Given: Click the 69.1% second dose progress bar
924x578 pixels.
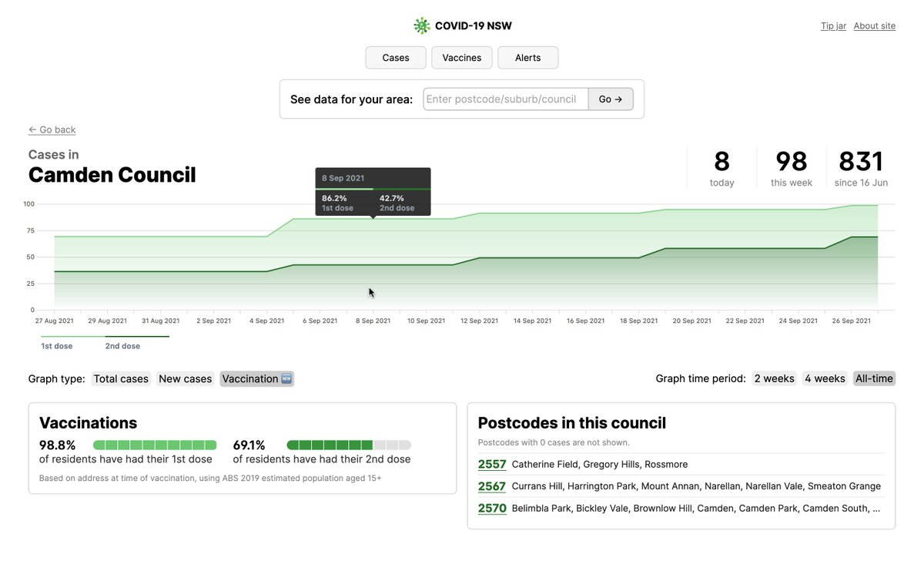Looking at the screenshot, I should pos(349,445).
